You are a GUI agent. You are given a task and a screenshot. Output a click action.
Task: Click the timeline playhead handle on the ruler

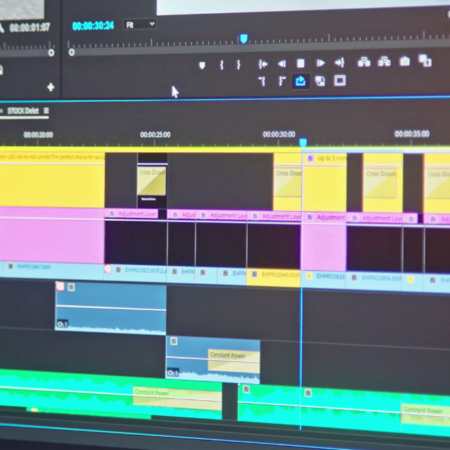pos(303,143)
